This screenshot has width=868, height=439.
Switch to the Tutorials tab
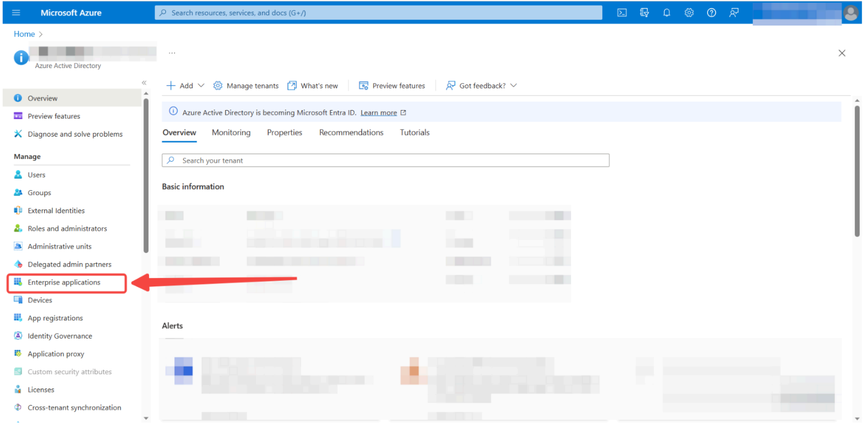click(x=415, y=133)
